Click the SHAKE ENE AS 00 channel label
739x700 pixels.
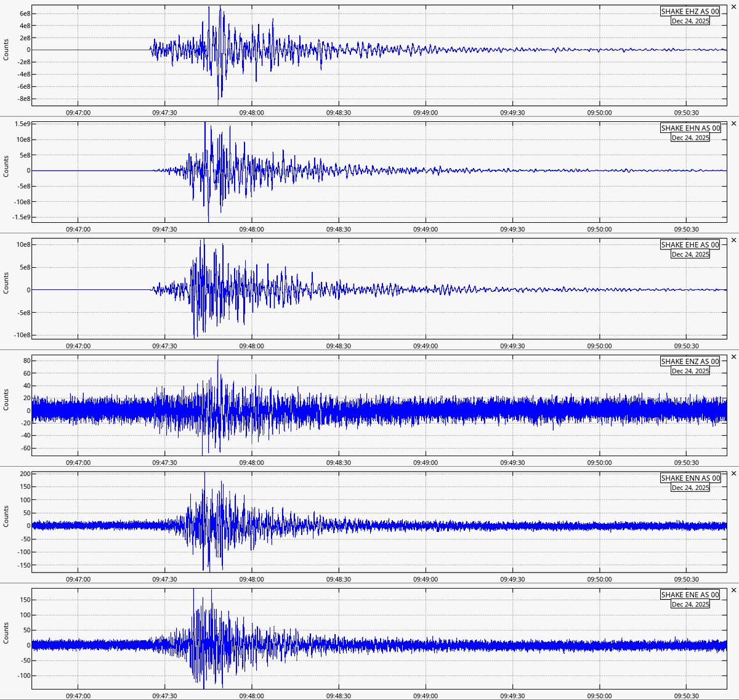pos(690,595)
